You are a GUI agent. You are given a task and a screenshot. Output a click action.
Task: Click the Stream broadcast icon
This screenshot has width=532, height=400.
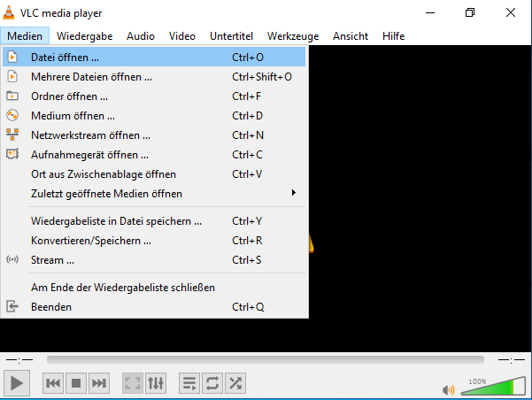tap(12, 260)
